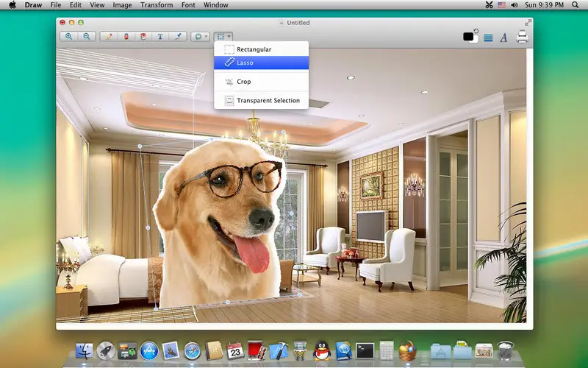Open Photo Booth in the Dock

257,350
